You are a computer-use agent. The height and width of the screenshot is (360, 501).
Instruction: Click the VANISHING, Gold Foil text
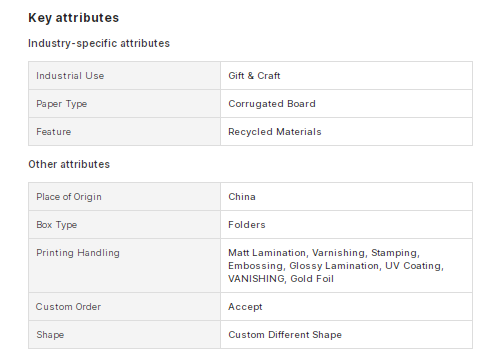[x=281, y=279]
